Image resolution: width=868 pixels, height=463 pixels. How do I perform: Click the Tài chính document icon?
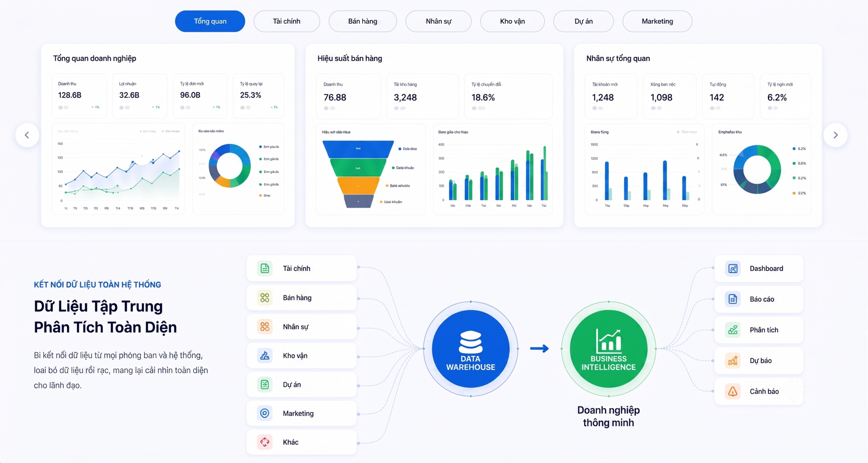click(265, 268)
